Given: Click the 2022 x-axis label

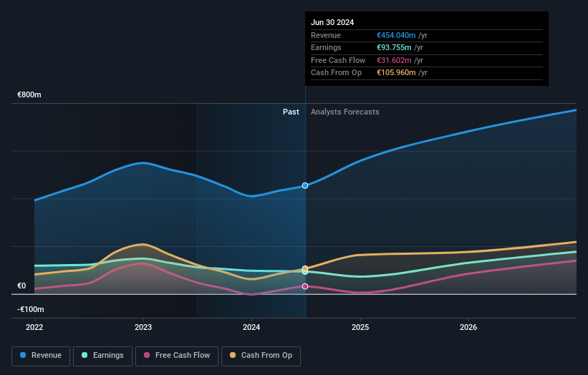Looking at the screenshot, I should pos(34,327).
